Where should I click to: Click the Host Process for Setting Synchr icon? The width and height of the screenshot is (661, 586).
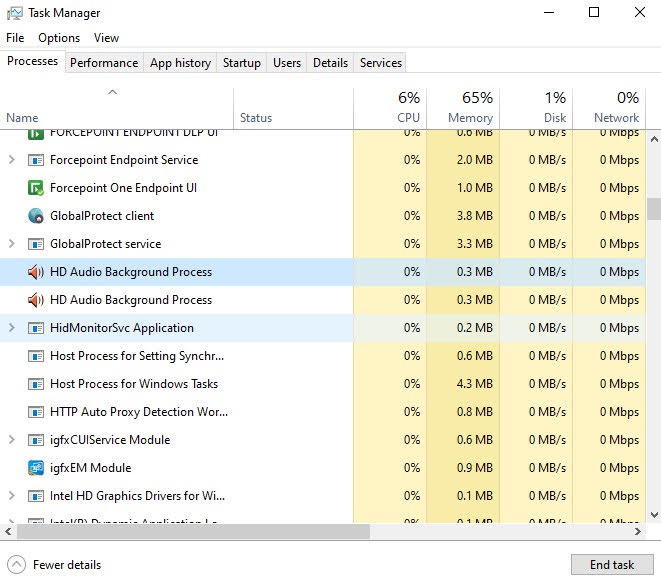[x=36, y=356]
